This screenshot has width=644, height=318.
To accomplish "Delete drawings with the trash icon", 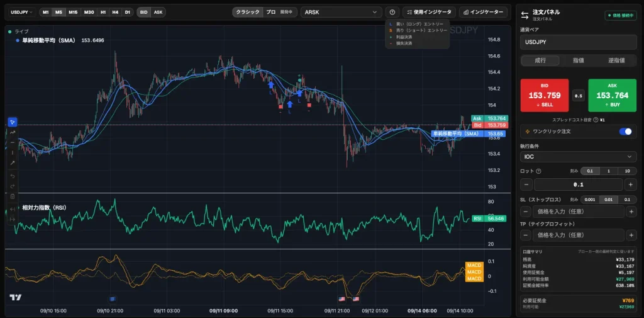I will click(x=13, y=196).
